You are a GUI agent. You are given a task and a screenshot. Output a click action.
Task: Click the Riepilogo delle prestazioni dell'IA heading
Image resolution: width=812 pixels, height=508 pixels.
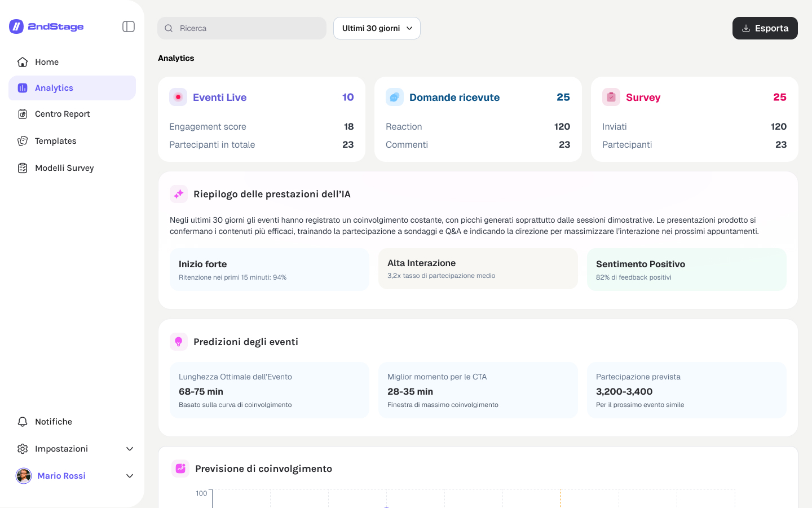coord(272,194)
